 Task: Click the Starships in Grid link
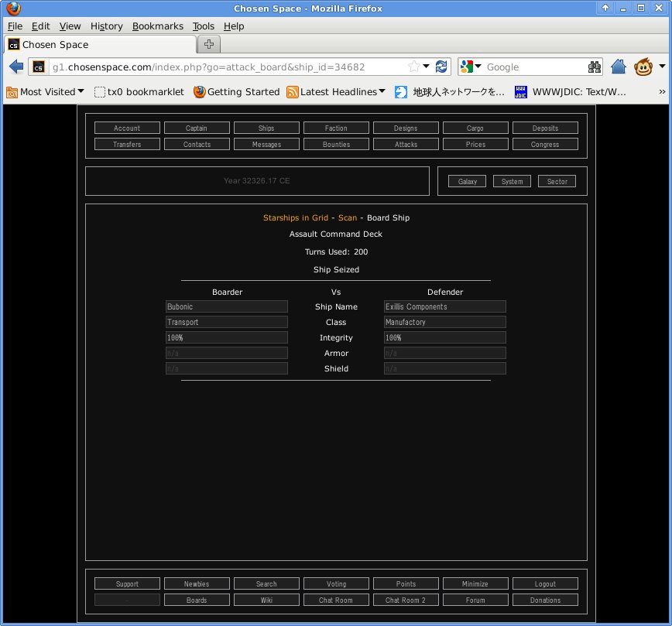click(296, 218)
